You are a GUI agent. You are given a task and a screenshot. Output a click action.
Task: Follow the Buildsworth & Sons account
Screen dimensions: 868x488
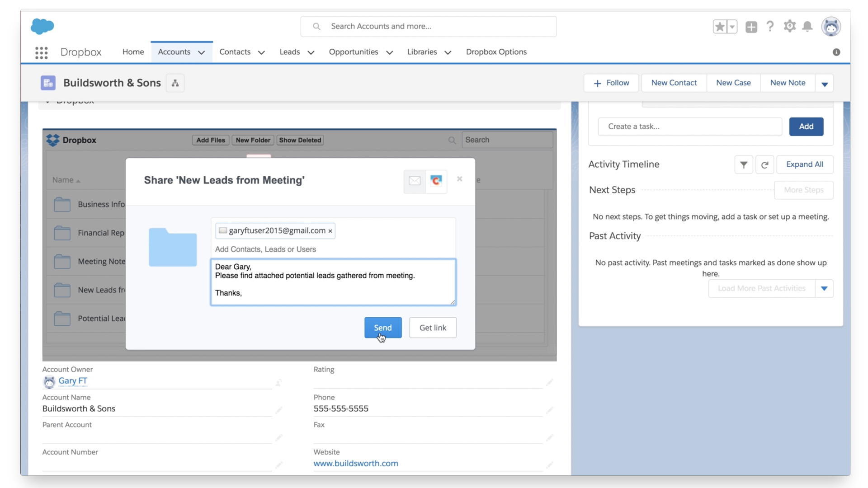[611, 83]
